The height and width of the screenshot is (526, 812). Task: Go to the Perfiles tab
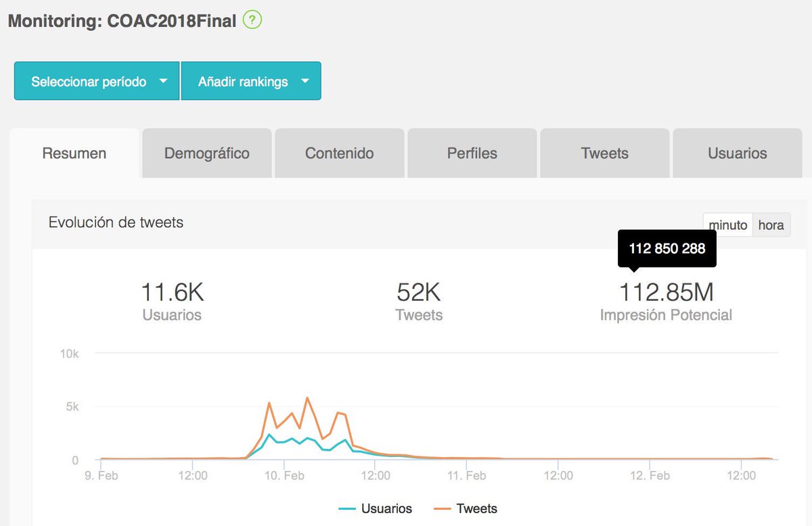click(472, 153)
